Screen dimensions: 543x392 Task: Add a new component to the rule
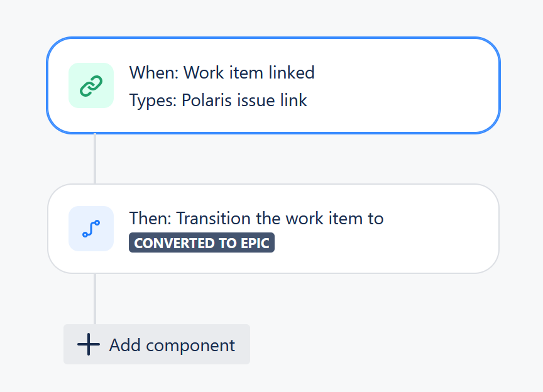156,344
